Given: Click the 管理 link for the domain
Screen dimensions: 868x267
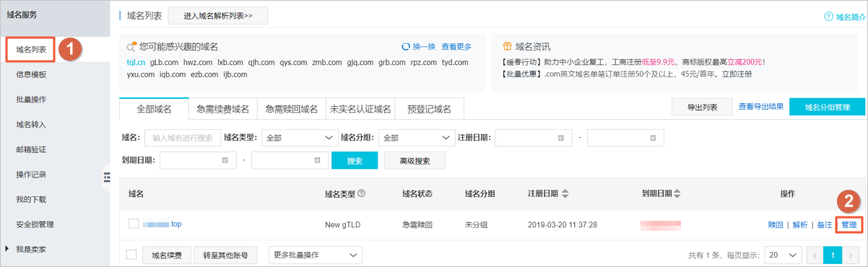Looking at the screenshot, I should click(x=849, y=224).
